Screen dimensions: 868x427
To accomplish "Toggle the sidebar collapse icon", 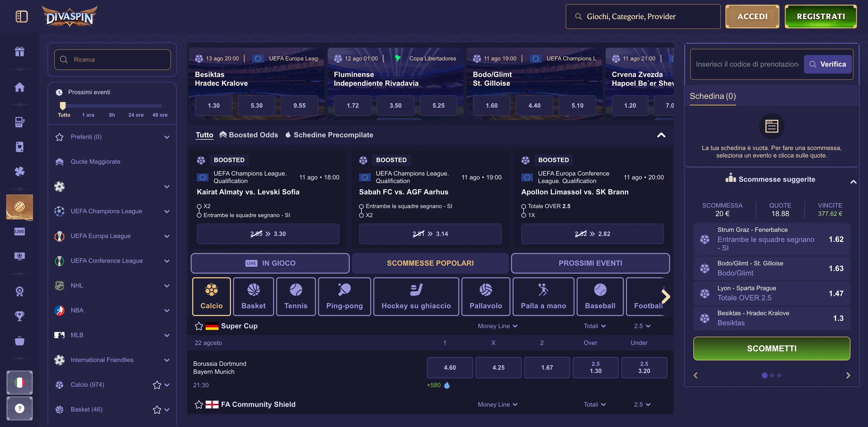I will click(21, 17).
